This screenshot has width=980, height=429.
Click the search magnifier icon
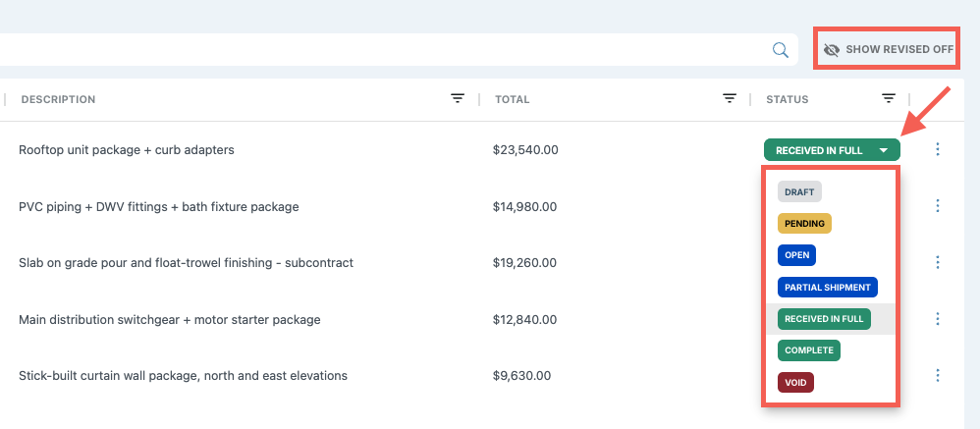coord(780,50)
